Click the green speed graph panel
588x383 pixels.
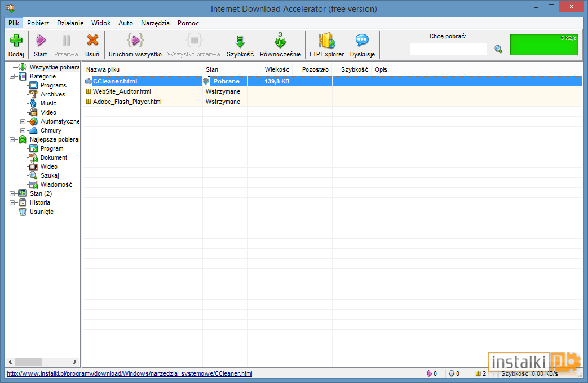pyautogui.click(x=544, y=44)
